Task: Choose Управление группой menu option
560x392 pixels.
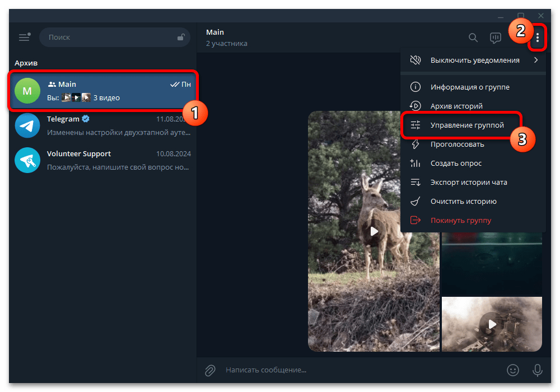Action: click(x=467, y=125)
